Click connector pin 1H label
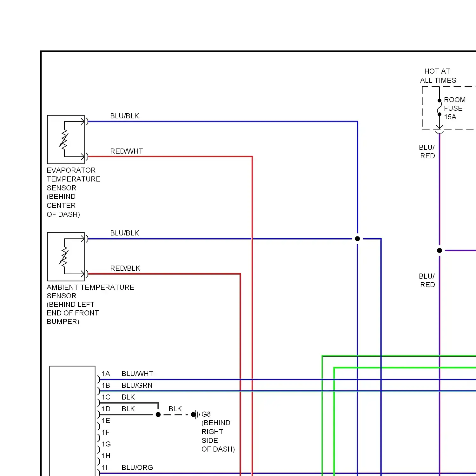476x476 pixels. (x=106, y=456)
